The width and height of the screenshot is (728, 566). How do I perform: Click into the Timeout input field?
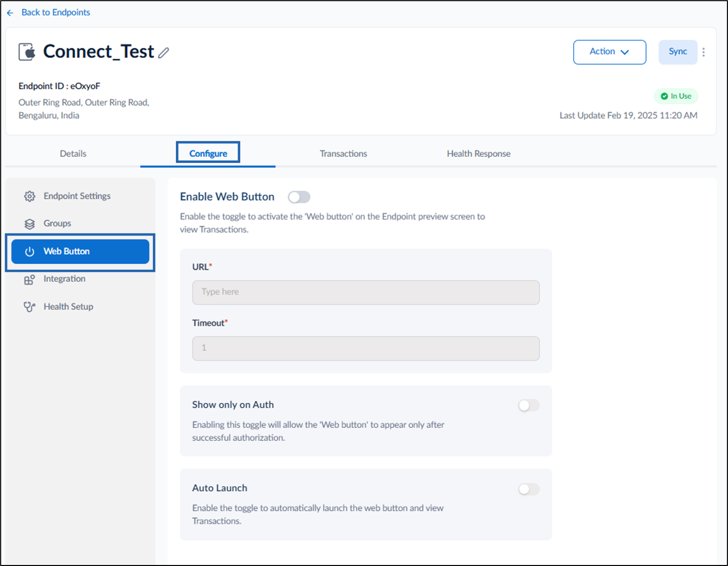[x=366, y=348]
